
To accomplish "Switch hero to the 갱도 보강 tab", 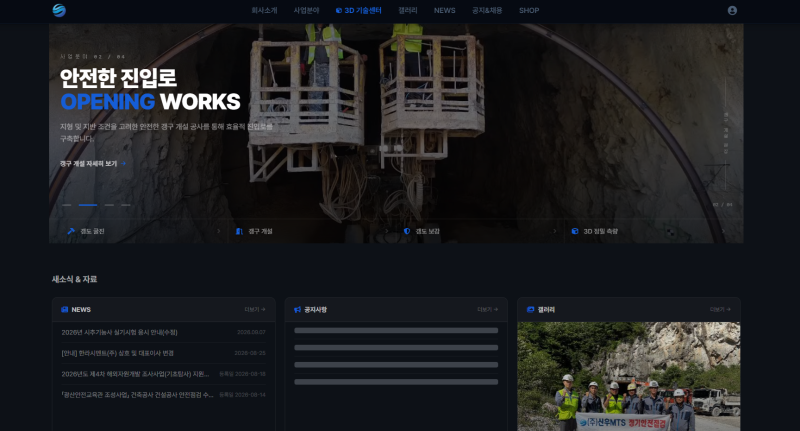I will pos(480,231).
